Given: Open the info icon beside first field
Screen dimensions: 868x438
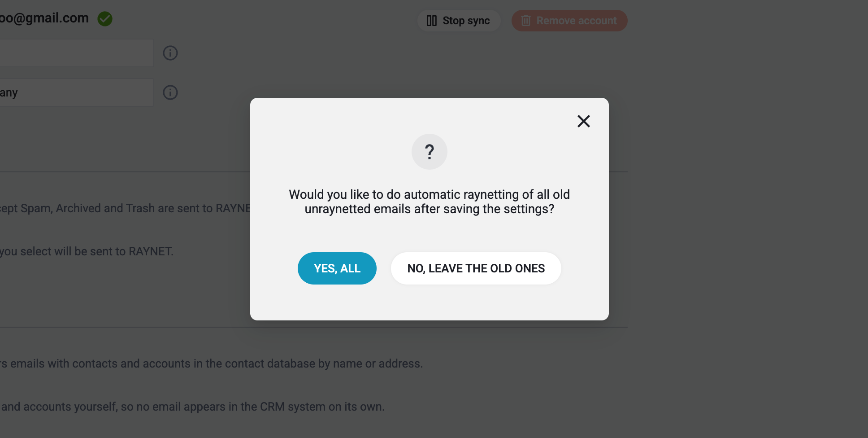Looking at the screenshot, I should (170, 53).
